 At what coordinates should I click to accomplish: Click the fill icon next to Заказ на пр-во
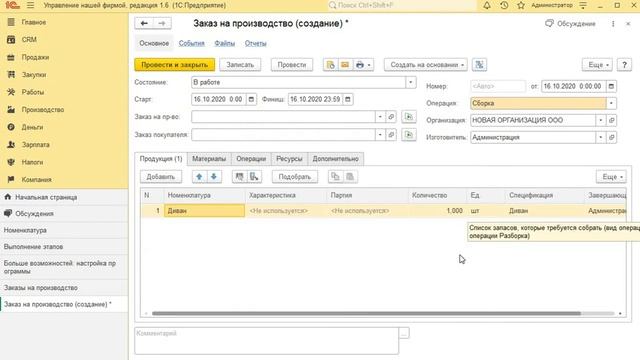[409, 117]
